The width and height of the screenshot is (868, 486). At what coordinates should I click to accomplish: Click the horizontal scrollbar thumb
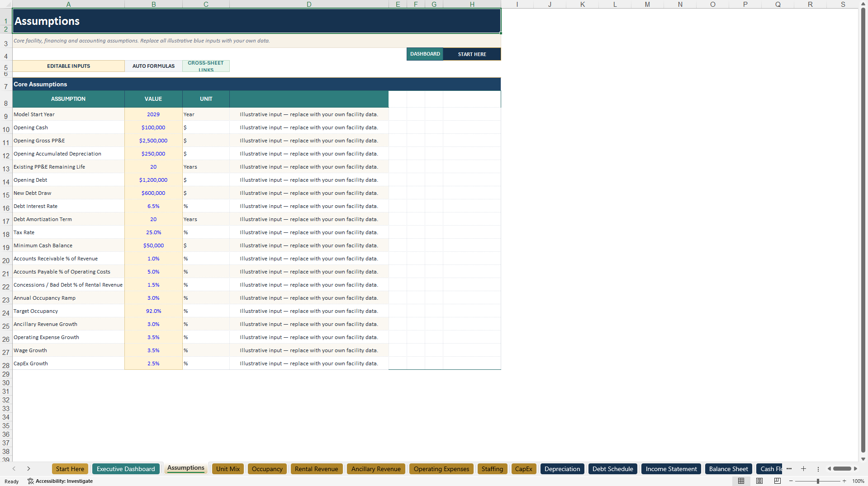(x=842, y=469)
